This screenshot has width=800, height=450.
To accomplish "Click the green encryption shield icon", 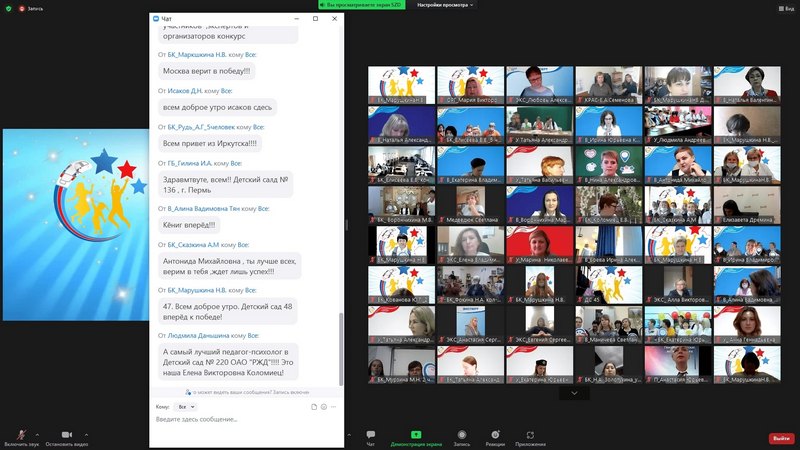I will (x=8, y=8).
